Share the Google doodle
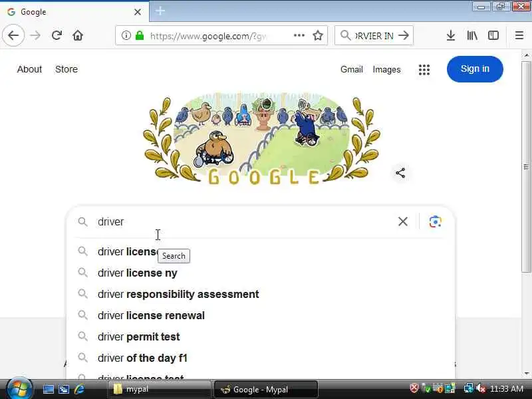The height and width of the screenshot is (399, 532). pyautogui.click(x=400, y=173)
